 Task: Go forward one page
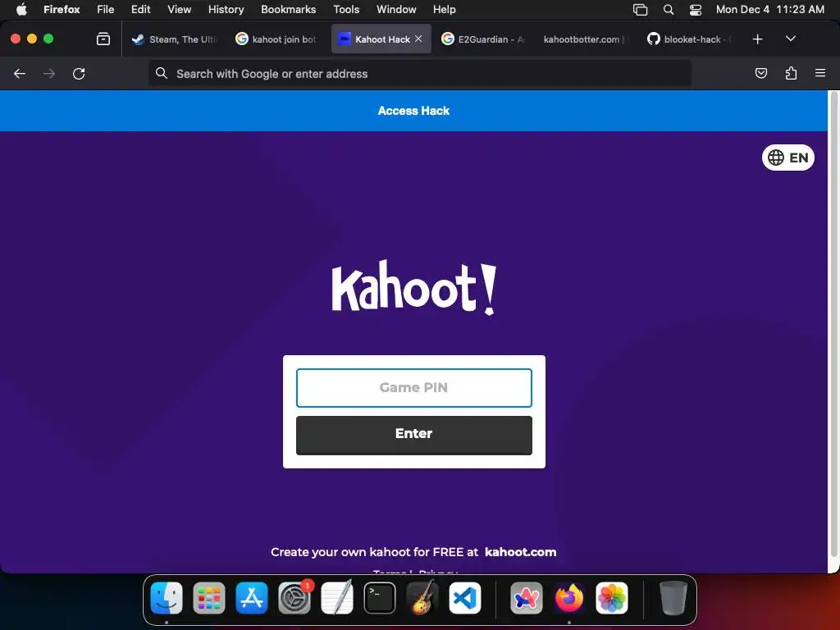49,73
